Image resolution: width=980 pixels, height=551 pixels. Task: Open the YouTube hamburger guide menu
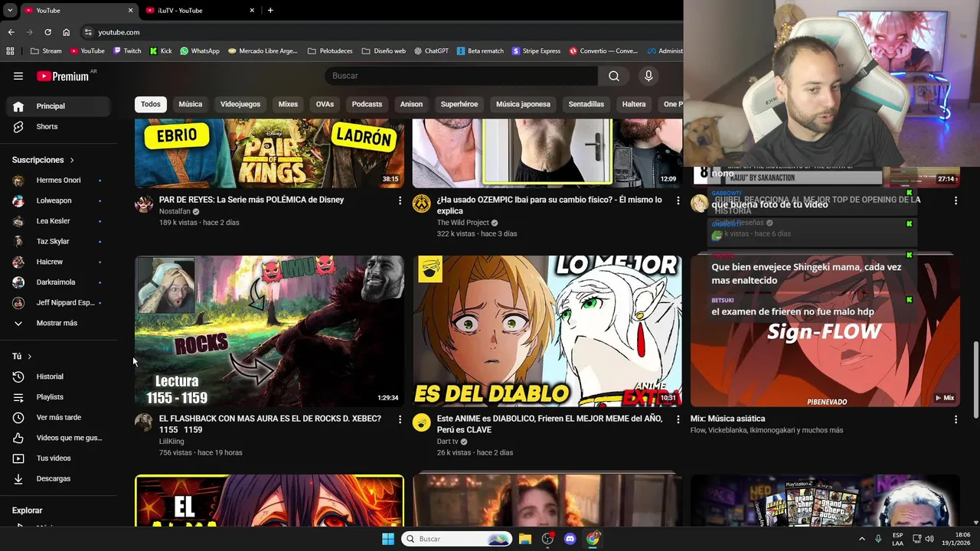click(x=18, y=76)
